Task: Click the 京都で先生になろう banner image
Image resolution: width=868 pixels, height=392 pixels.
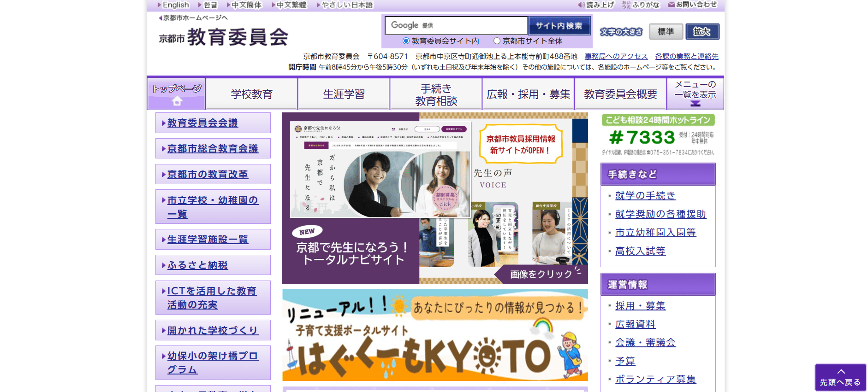Action: [435, 198]
